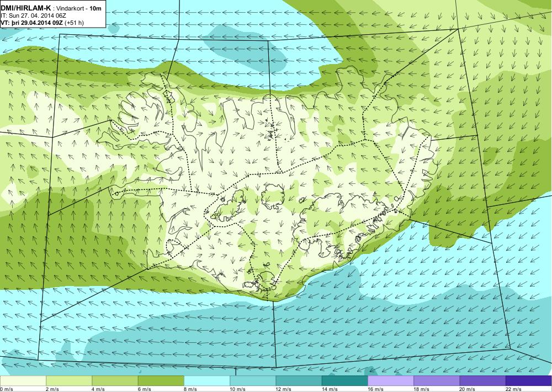This screenshot has width=552, height=392.
Task: Select the "2 m/s" legend label
Action: coord(52,389)
